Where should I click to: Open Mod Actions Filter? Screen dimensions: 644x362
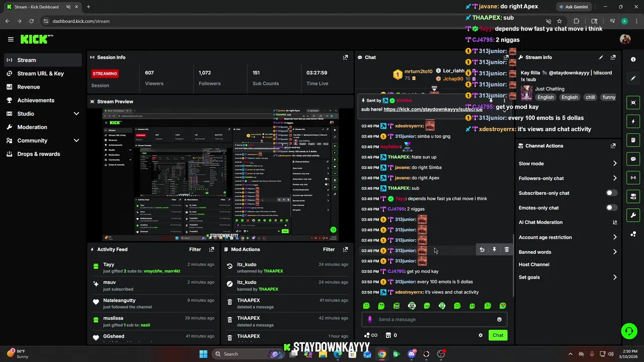[329, 249]
